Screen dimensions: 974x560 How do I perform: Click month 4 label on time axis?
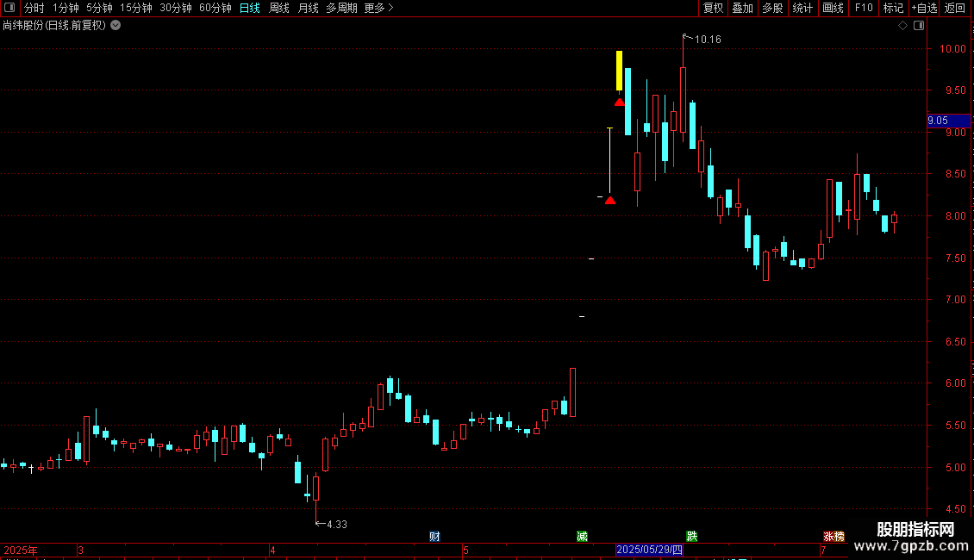[272, 551]
